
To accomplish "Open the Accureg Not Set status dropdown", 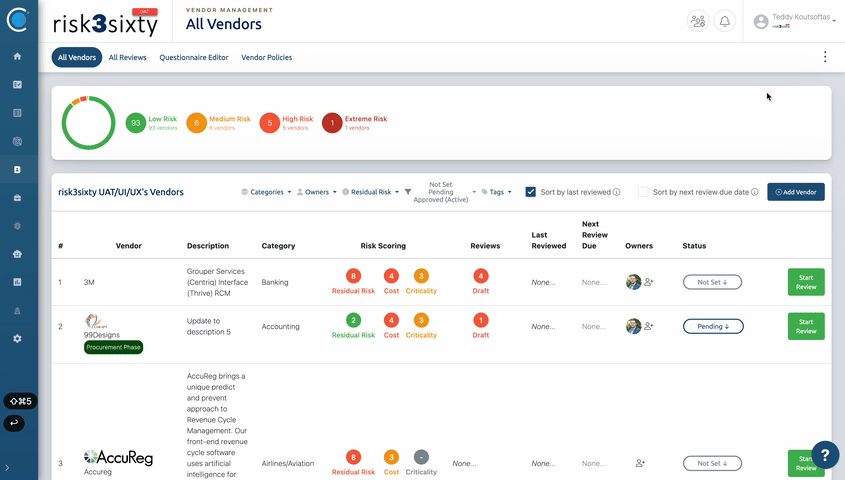I will (x=712, y=463).
